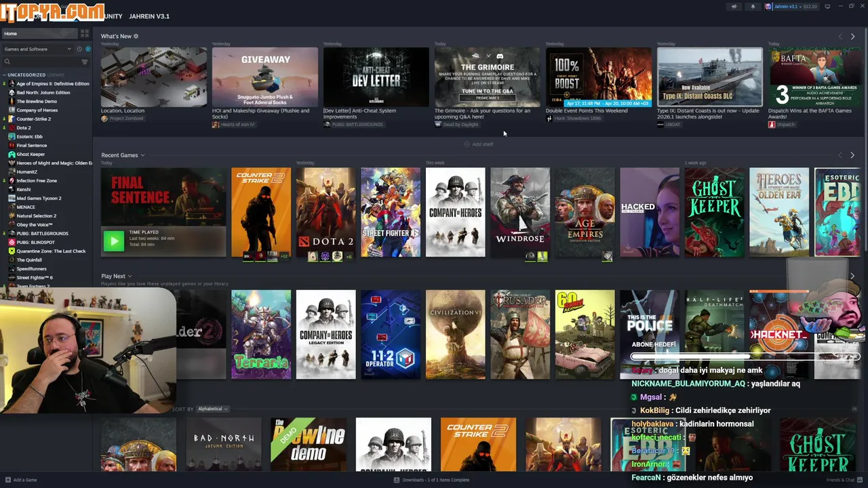Viewport: 868px width, 488px height.
Task: Open Double Event Points news card
Action: (x=598, y=77)
